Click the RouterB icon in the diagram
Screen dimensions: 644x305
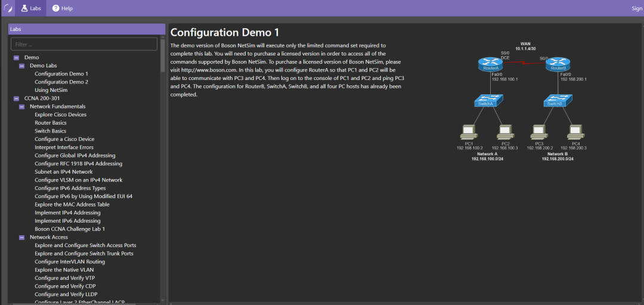pos(558,64)
